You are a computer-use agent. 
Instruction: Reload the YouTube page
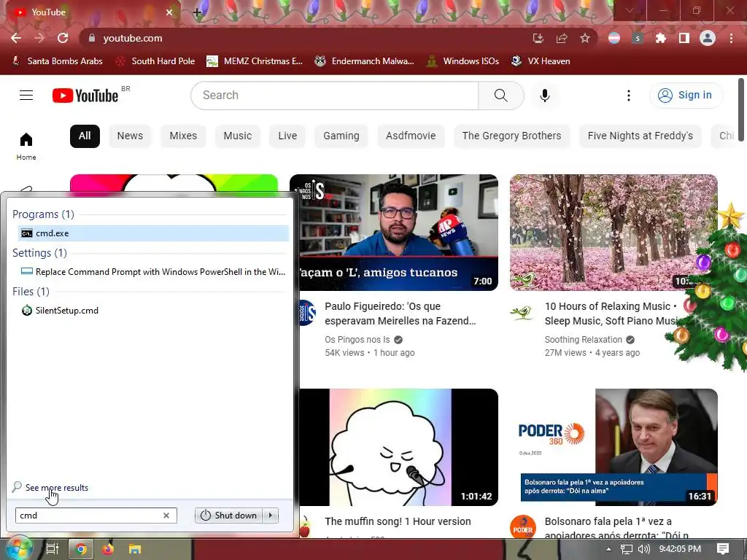coord(63,38)
